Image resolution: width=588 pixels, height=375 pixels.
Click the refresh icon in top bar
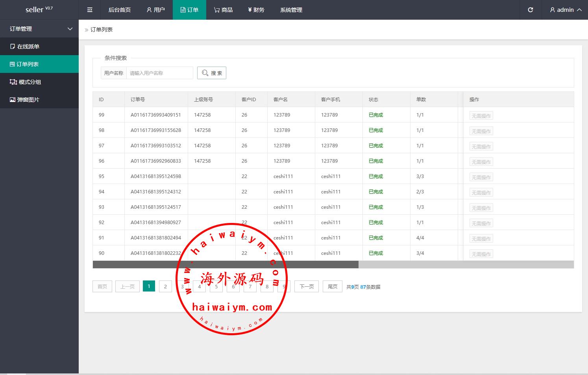point(530,10)
